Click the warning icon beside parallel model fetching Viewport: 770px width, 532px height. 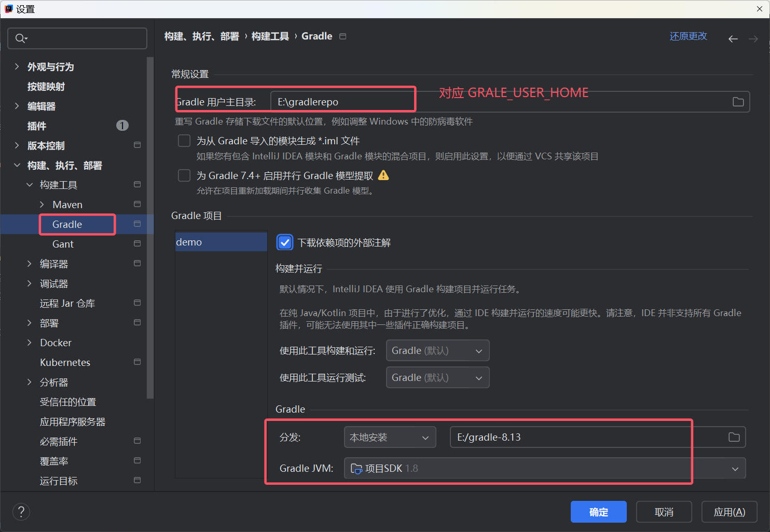383,175
